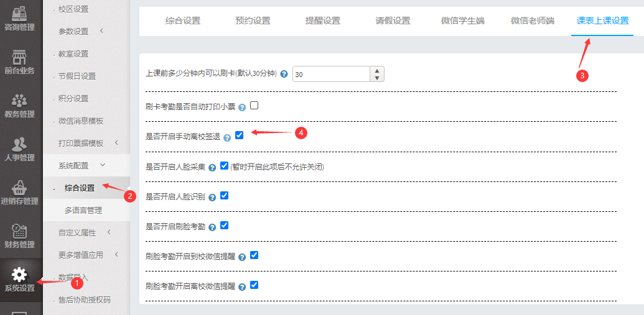Viewport: 644px width, 315px height.
Task: Toggle 是否开启人脸采集 checkbox
Action: pos(224,165)
